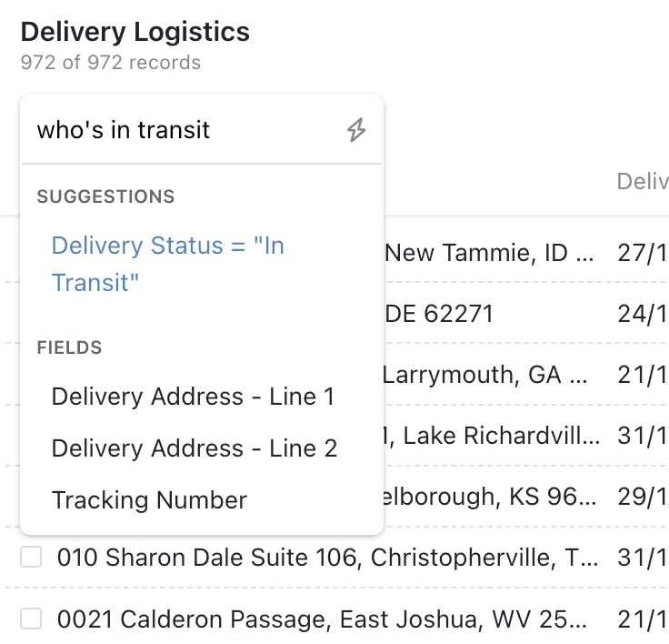Focus the "who's in transit" search field
The width and height of the screenshot is (669, 644).
pyautogui.click(x=182, y=130)
